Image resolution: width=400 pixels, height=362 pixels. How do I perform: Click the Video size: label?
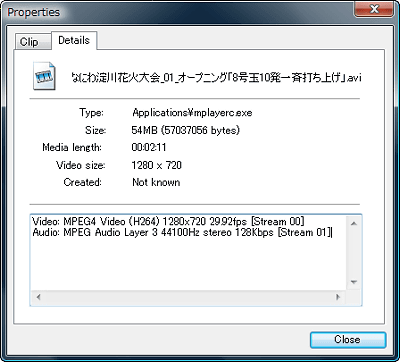pos(81,165)
